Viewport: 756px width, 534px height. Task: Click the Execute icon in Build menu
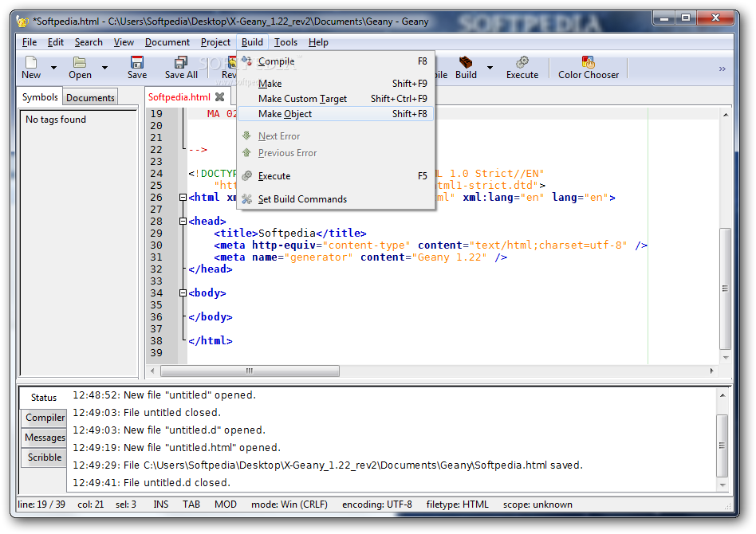(x=247, y=176)
